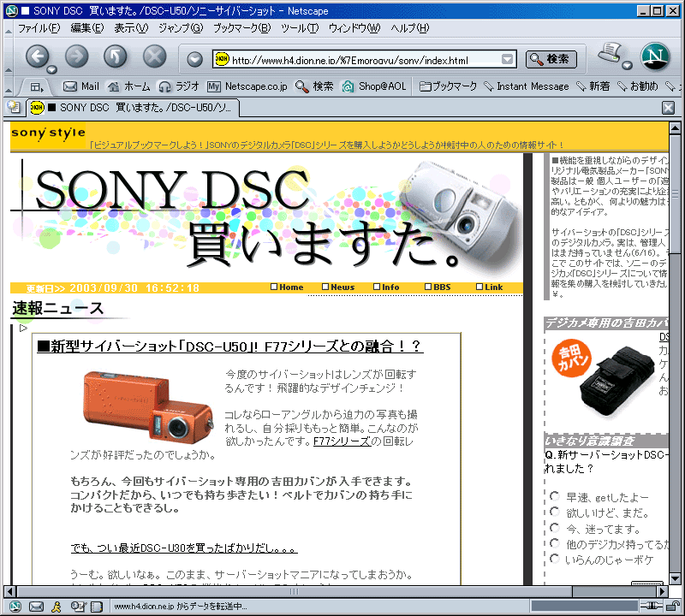
Task: Expand the URL address history dropdown
Action: point(507,59)
